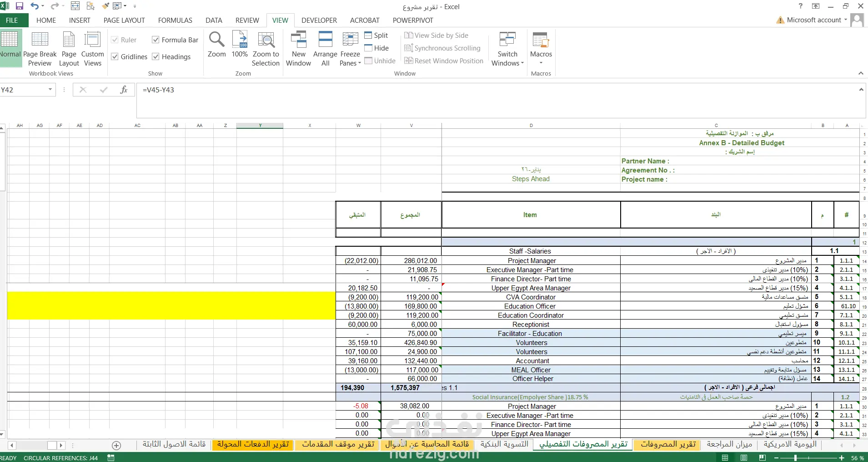Open the Microsoft account dropdown
This screenshot has width=868, height=462.
pyautogui.click(x=846, y=20)
